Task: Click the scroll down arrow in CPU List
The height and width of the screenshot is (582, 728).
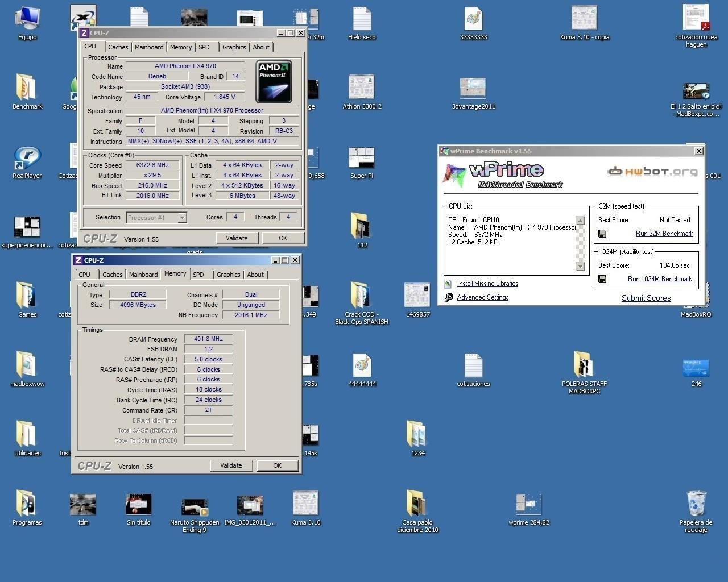Action: pyautogui.click(x=580, y=266)
